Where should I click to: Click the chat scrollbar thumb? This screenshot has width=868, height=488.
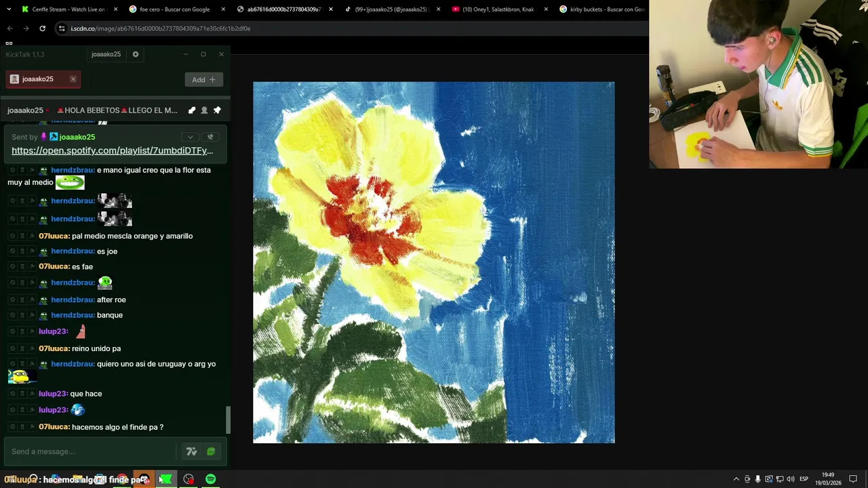228,420
